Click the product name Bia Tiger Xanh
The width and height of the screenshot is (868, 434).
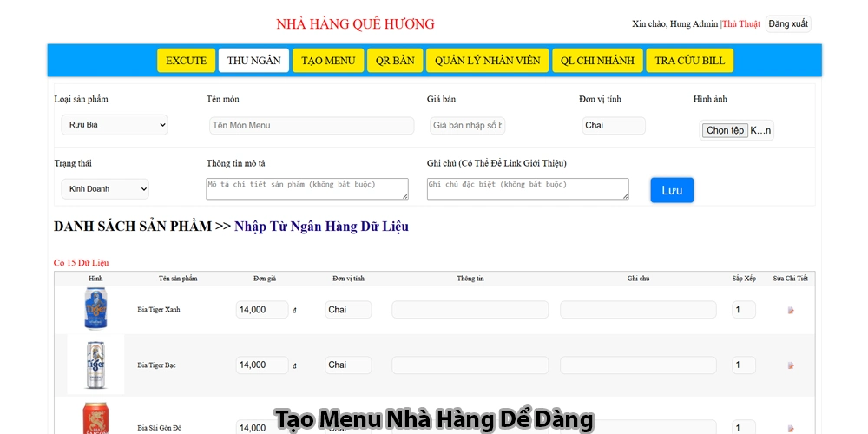pyautogui.click(x=159, y=310)
